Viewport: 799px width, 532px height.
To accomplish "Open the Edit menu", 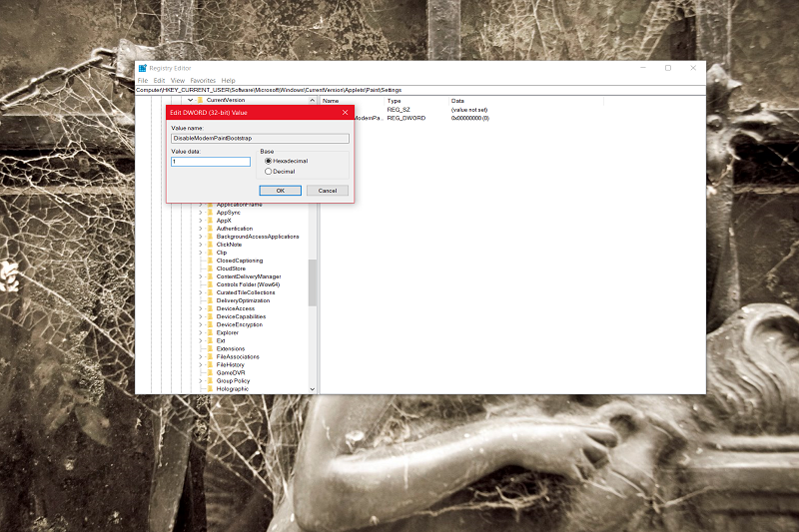I will pos(159,81).
